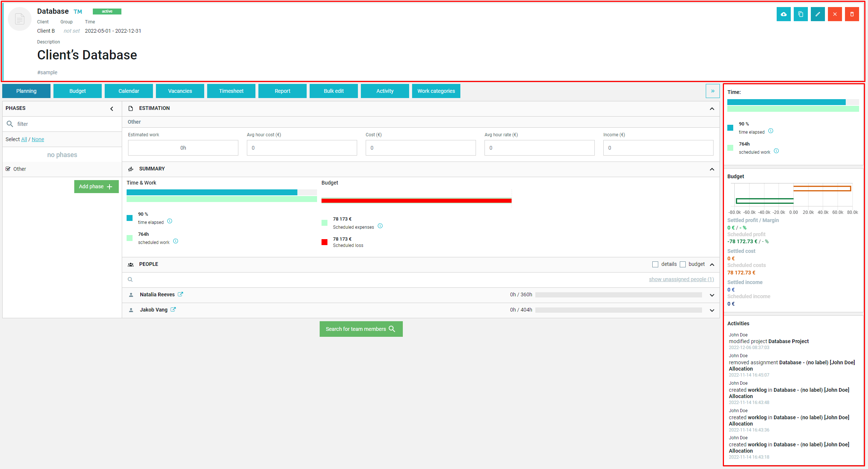This screenshot has height=469, width=868.
Task: Click the person icon beside Jakob Vang
Action: [131, 310]
